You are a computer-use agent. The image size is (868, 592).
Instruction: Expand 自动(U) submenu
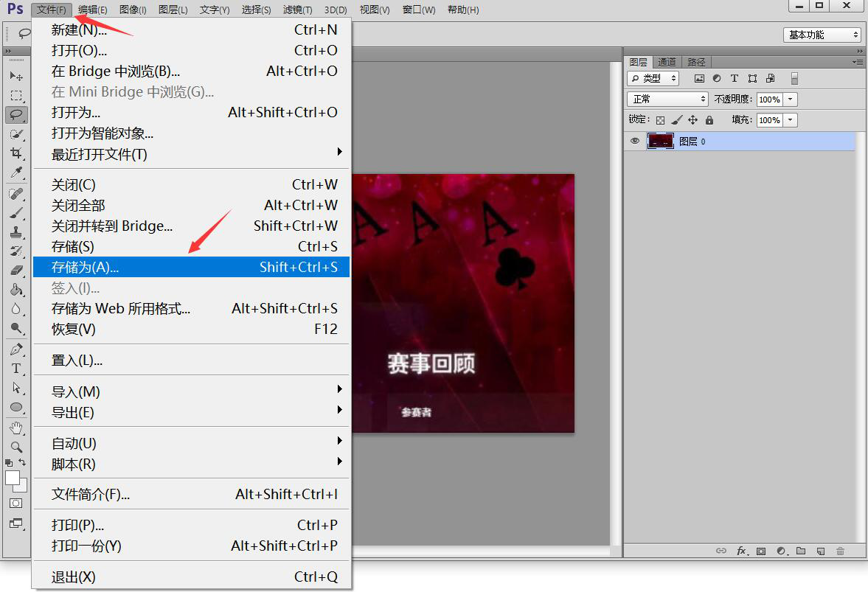click(191, 443)
